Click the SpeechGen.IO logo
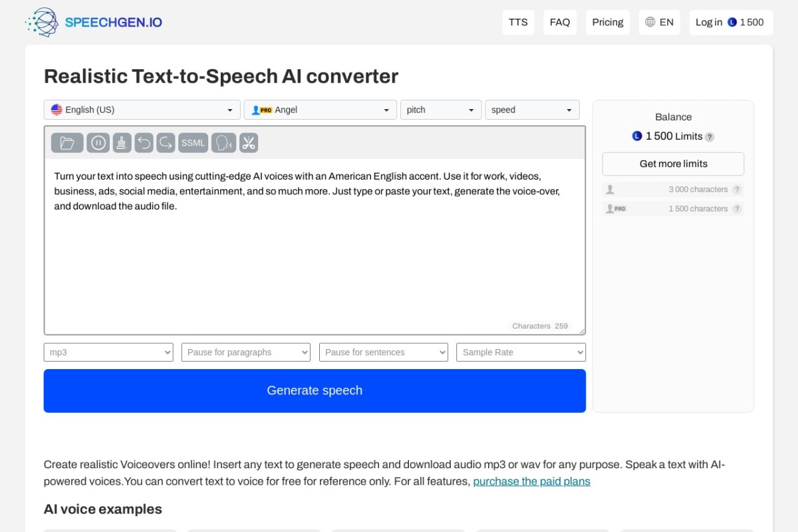 [x=93, y=21]
